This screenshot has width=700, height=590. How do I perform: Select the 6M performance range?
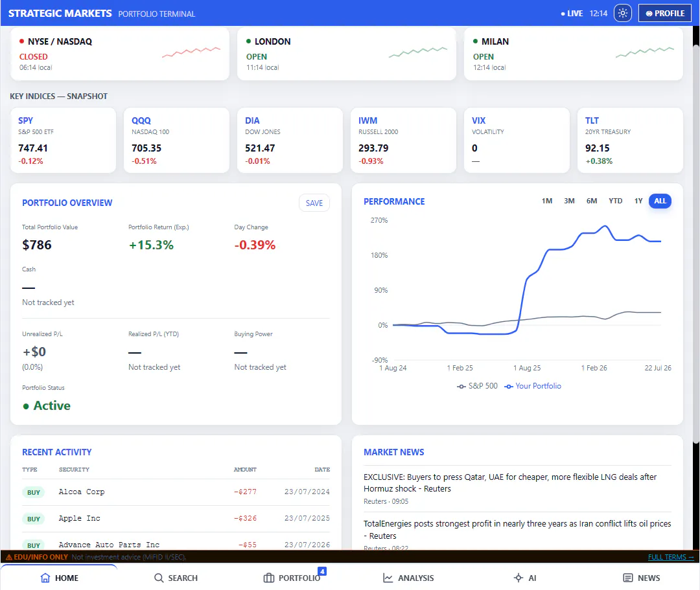tap(592, 201)
